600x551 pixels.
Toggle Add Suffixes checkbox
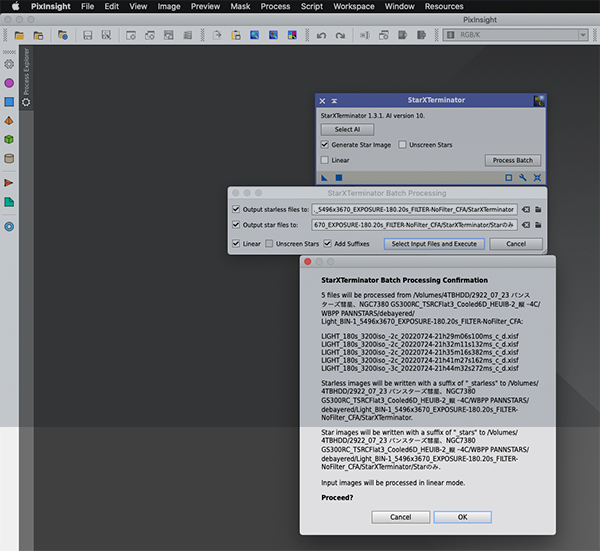pos(328,244)
